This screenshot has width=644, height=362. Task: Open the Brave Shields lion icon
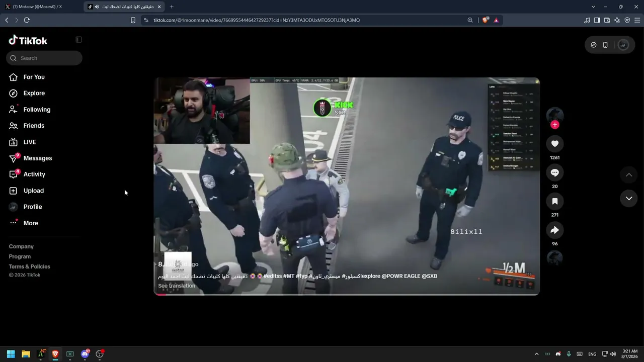coord(485,20)
